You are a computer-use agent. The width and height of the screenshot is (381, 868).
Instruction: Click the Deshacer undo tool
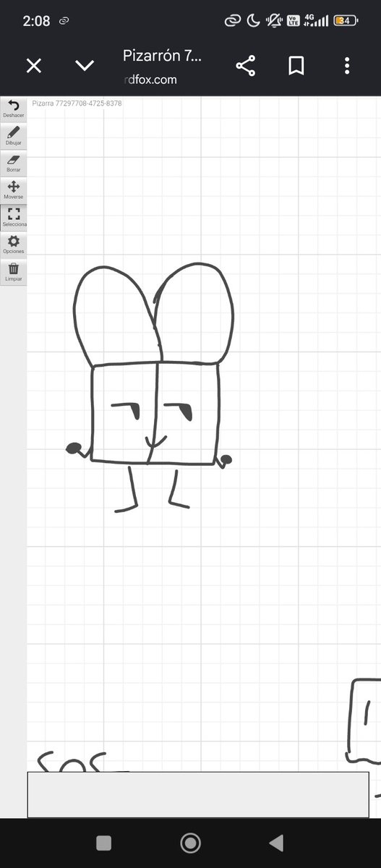(x=13, y=110)
